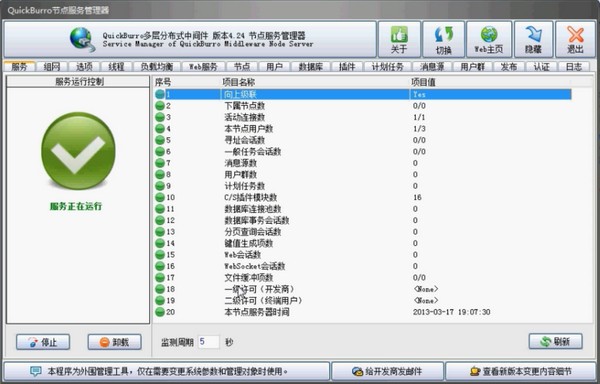
Task: Click green status dot of row 10
Action: click(x=160, y=198)
